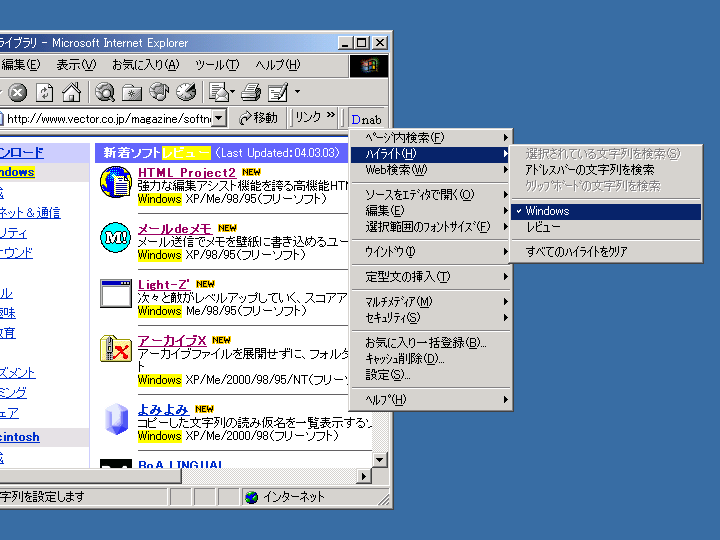Expand the 定型文の挿入(T) submenu

pyautogui.click(x=431, y=277)
